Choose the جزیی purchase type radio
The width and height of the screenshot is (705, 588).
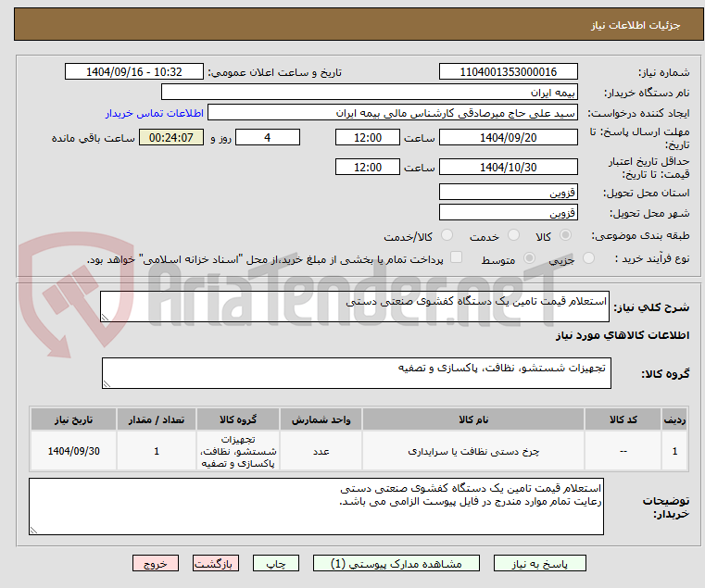click(588, 258)
